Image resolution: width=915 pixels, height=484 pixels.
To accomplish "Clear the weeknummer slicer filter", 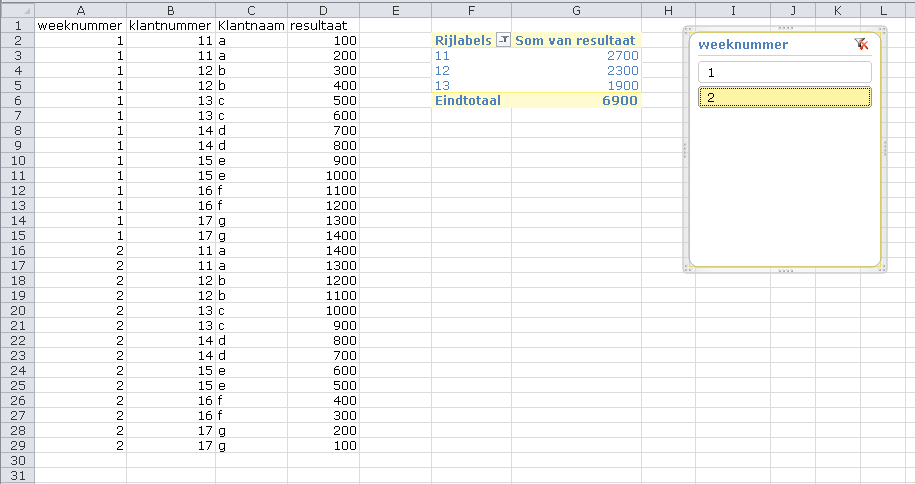I will pos(861,44).
